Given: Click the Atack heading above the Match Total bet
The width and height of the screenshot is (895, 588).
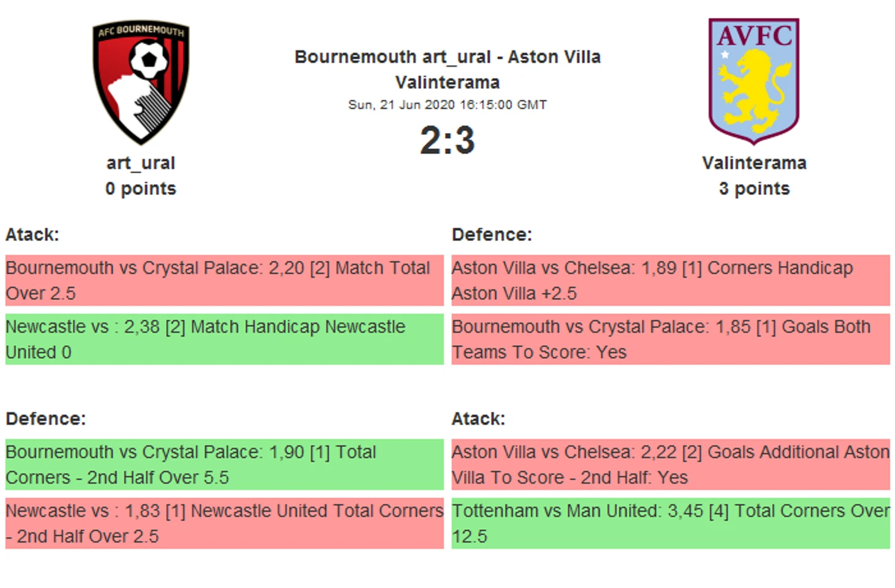Looking at the screenshot, I should (x=32, y=235).
